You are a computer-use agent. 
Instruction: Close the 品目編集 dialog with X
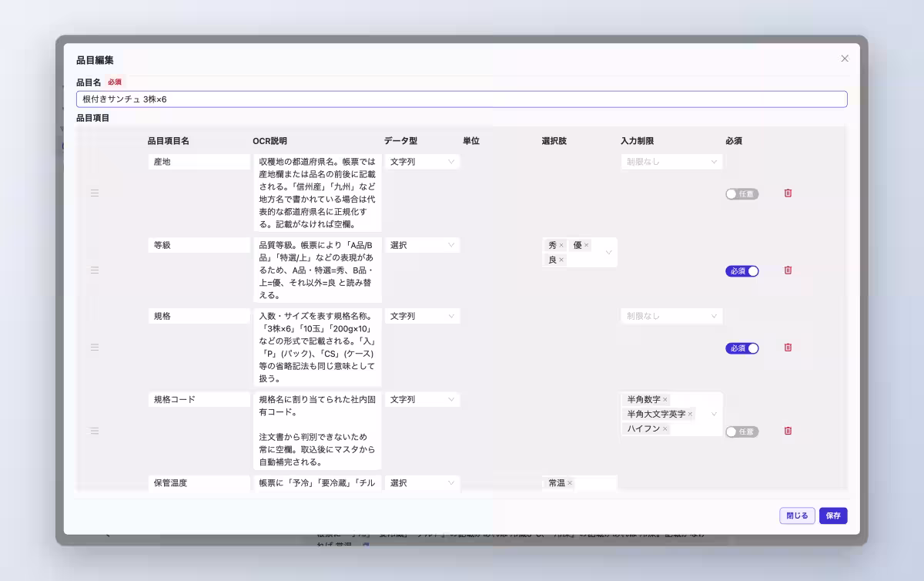tap(845, 59)
